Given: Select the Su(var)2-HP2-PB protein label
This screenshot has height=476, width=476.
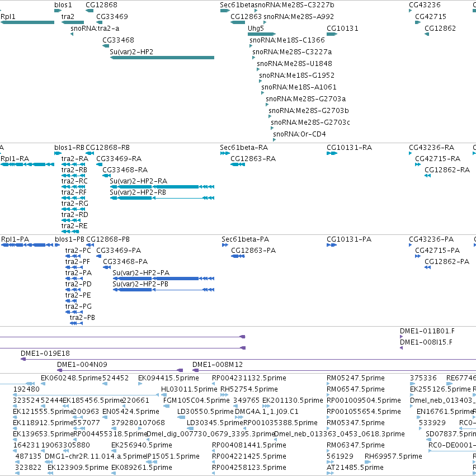Looking at the screenshot, I should (140, 284).
